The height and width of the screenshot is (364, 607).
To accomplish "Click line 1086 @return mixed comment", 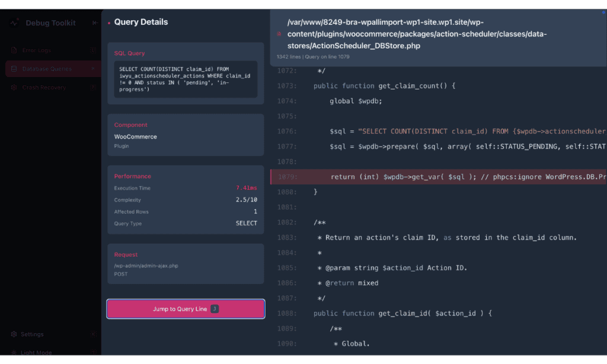I will click(x=347, y=283).
